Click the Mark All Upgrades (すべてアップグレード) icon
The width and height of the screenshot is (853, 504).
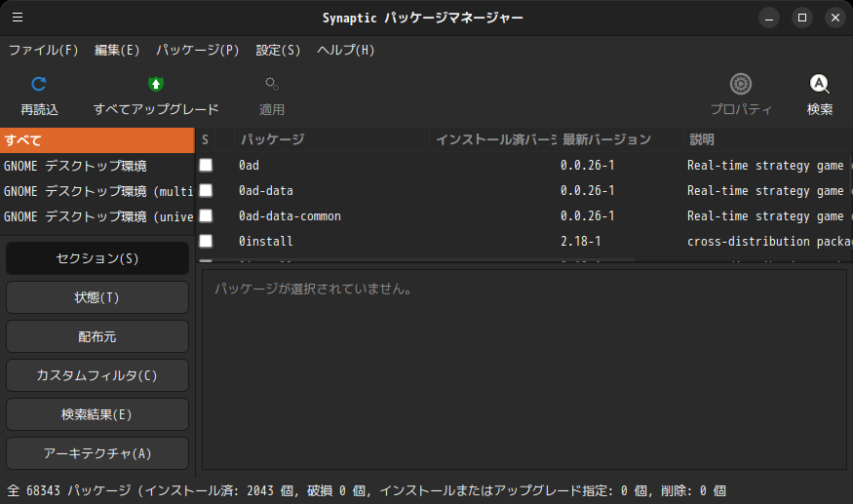click(x=156, y=84)
